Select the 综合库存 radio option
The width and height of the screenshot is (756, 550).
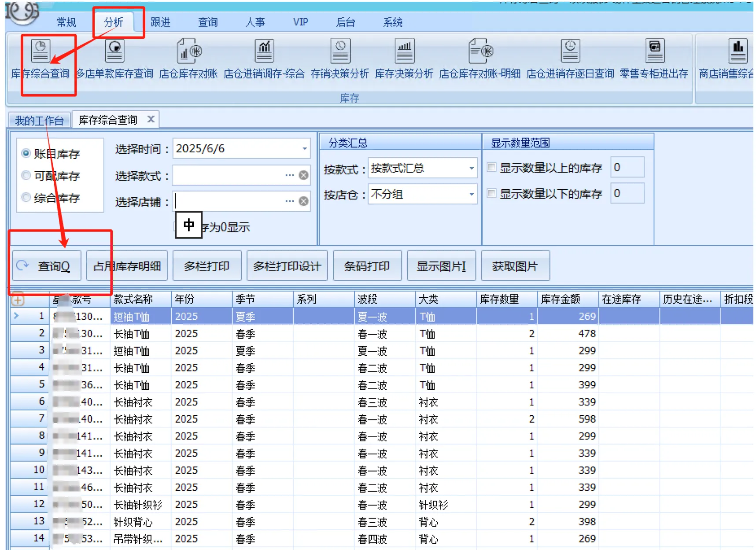(x=26, y=198)
